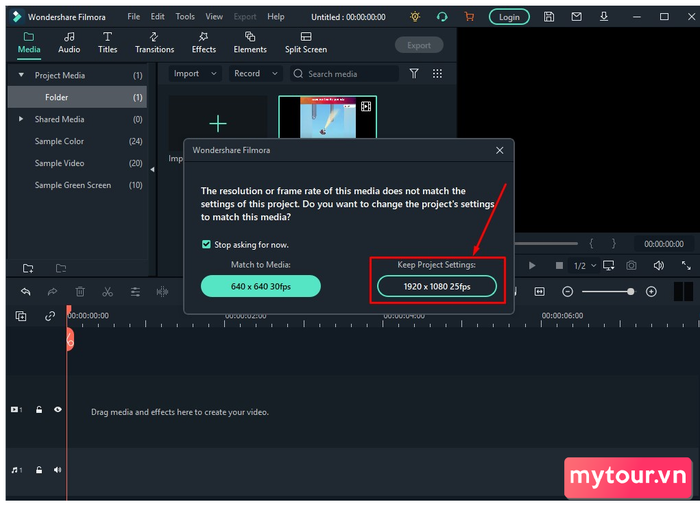700x509 pixels.
Task: Open the Tools menu
Action: coord(185,17)
